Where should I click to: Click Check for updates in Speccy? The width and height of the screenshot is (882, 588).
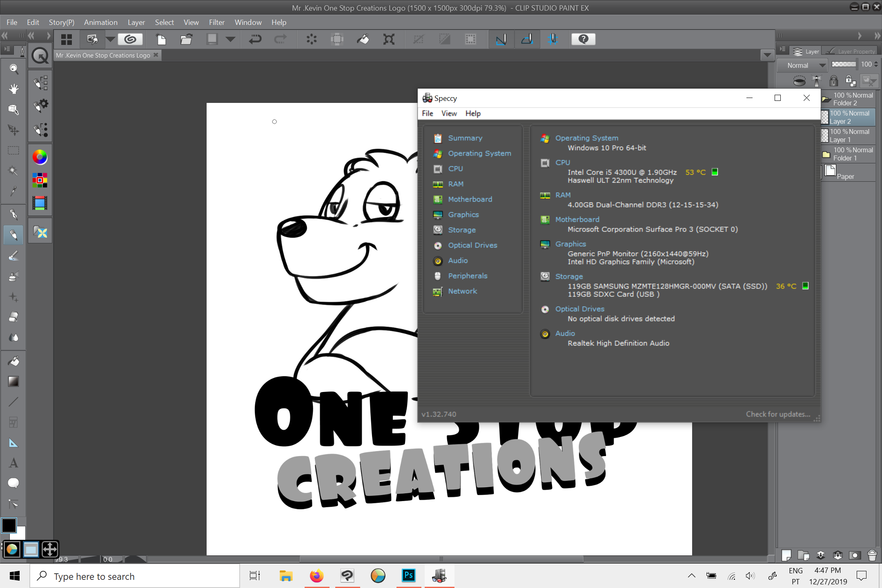(x=778, y=414)
